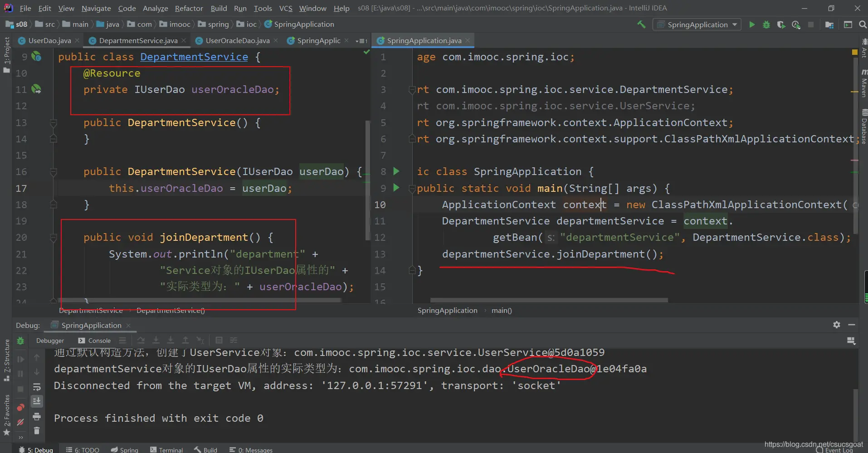Toggle soft-wrap in the debug console

click(x=37, y=387)
